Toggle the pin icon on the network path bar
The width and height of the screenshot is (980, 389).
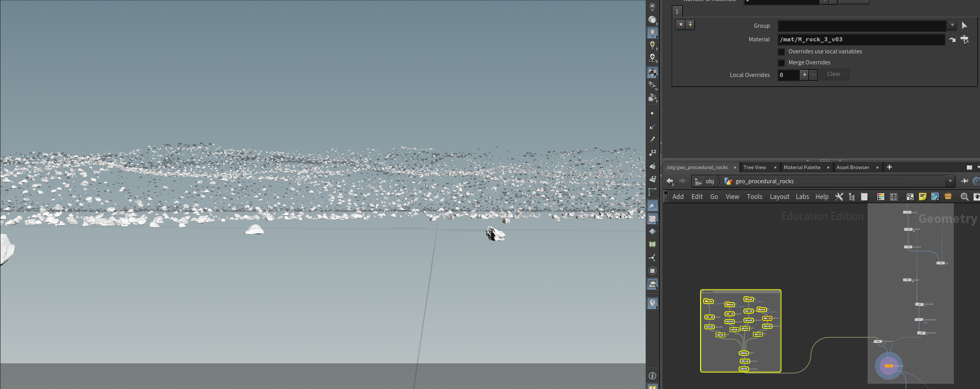click(965, 181)
